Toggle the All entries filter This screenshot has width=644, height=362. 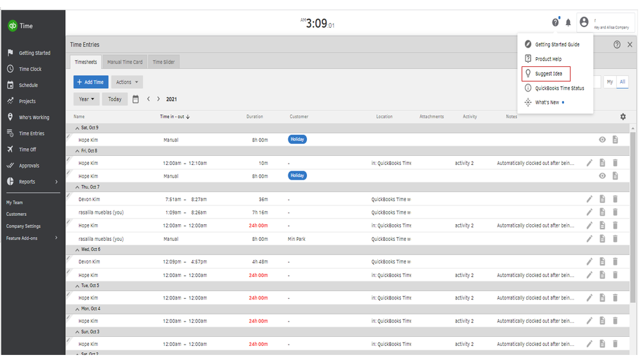click(x=622, y=82)
